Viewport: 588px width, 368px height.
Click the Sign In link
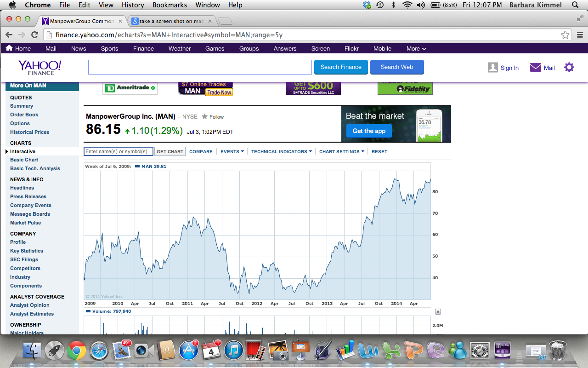pos(509,68)
